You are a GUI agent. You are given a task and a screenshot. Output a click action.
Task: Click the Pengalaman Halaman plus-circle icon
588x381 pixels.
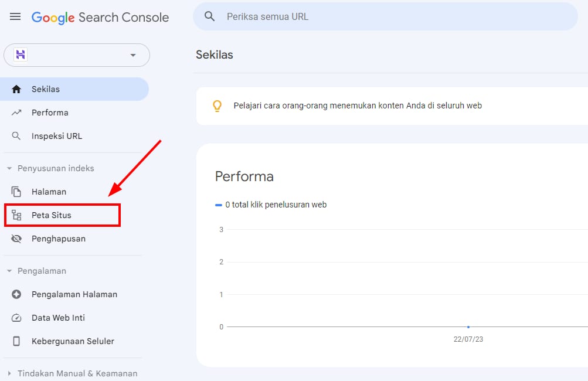tap(16, 294)
